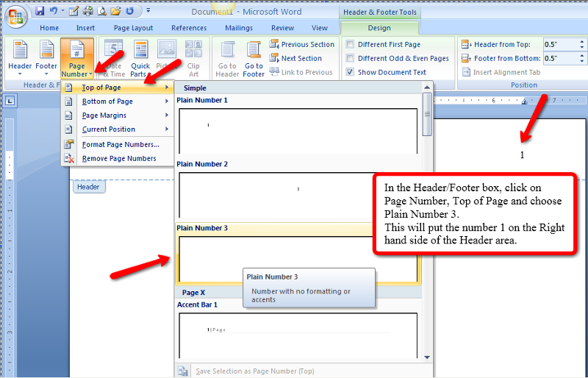Insert Clip Art
The height and width of the screenshot is (378, 588).
click(x=193, y=58)
